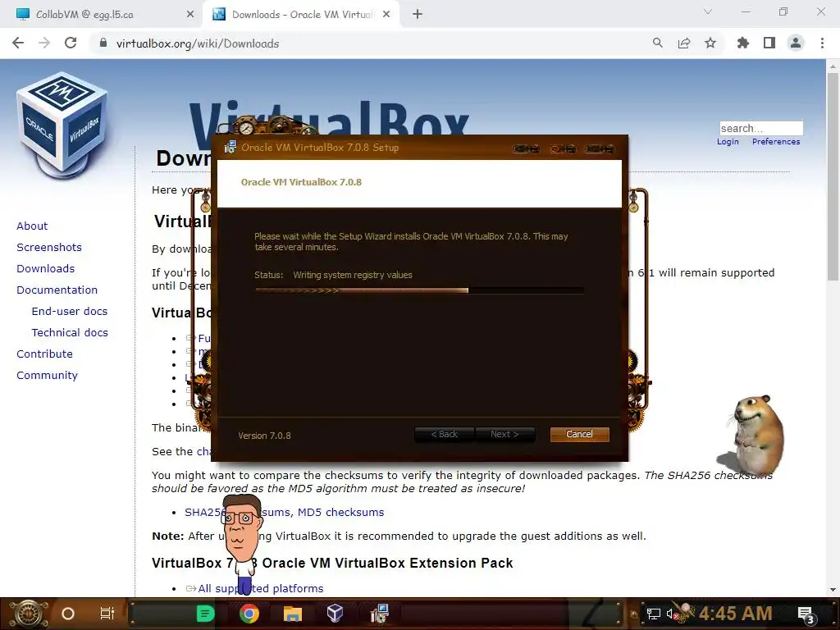Open the Contribute sidebar link
This screenshot has width=840, height=630.
(44, 354)
